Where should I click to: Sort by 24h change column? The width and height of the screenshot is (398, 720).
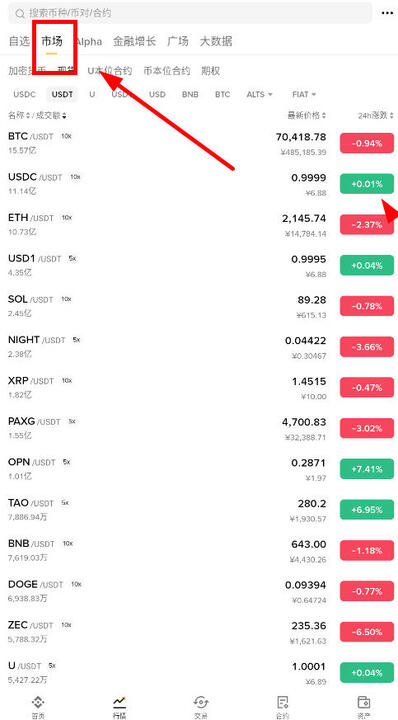tap(376, 115)
